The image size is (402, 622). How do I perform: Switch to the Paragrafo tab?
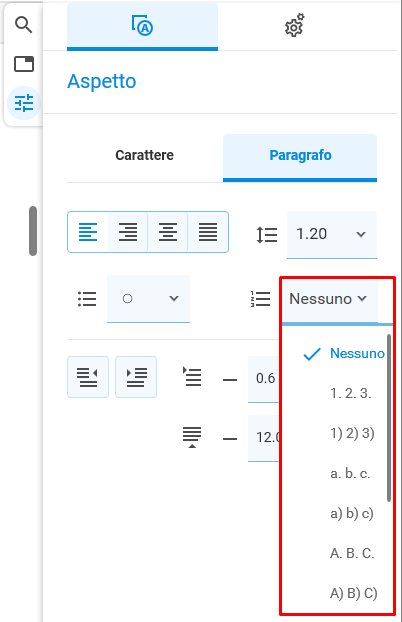click(x=300, y=155)
